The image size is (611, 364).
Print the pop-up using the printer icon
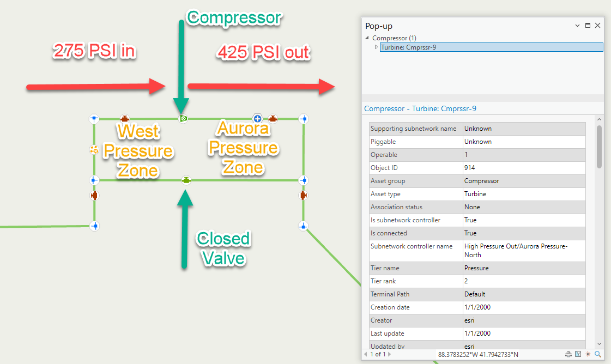click(x=568, y=354)
